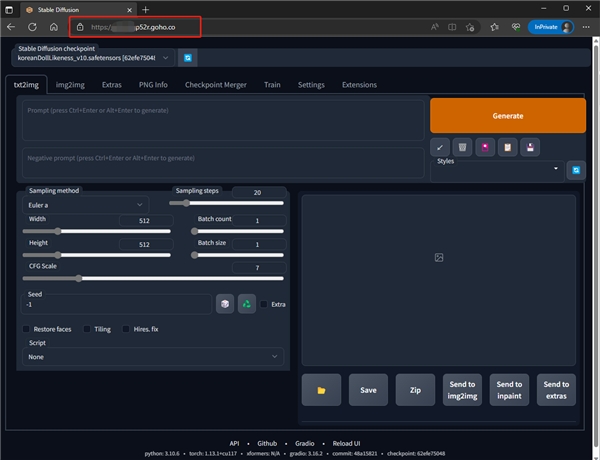Screen dimensions: 600x460
Task: Open the split screen icon in the toolbar
Action: pyautogui.click(x=452, y=27)
